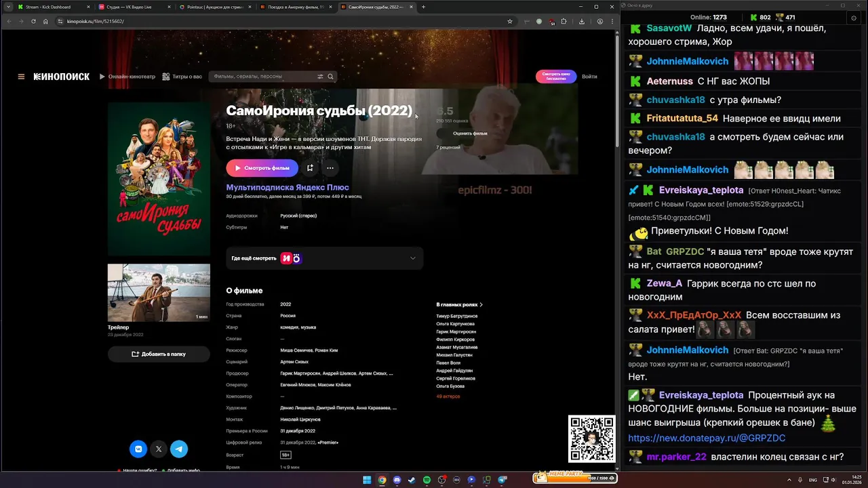Image resolution: width=868 pixels, height=488 pixels.
Task: Click the Оценить фильм button
Action: click(x=470, y=134)
